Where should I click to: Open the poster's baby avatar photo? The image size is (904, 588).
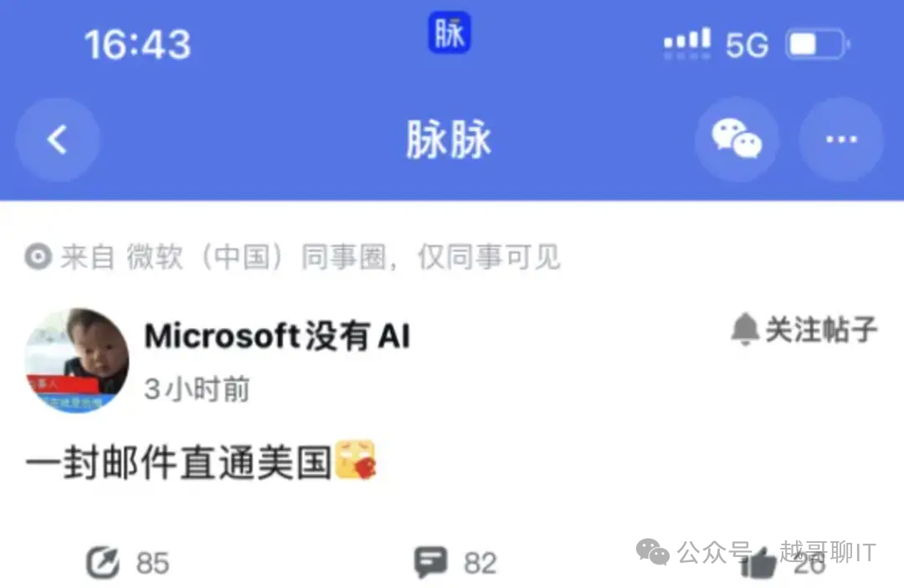pyautogui.click(x=77, y=360)
